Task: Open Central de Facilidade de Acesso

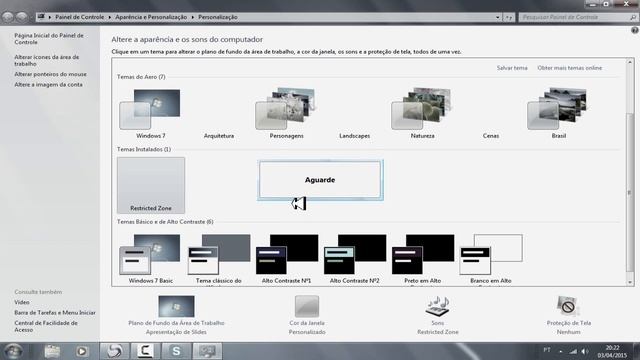Action: [46, 326]
